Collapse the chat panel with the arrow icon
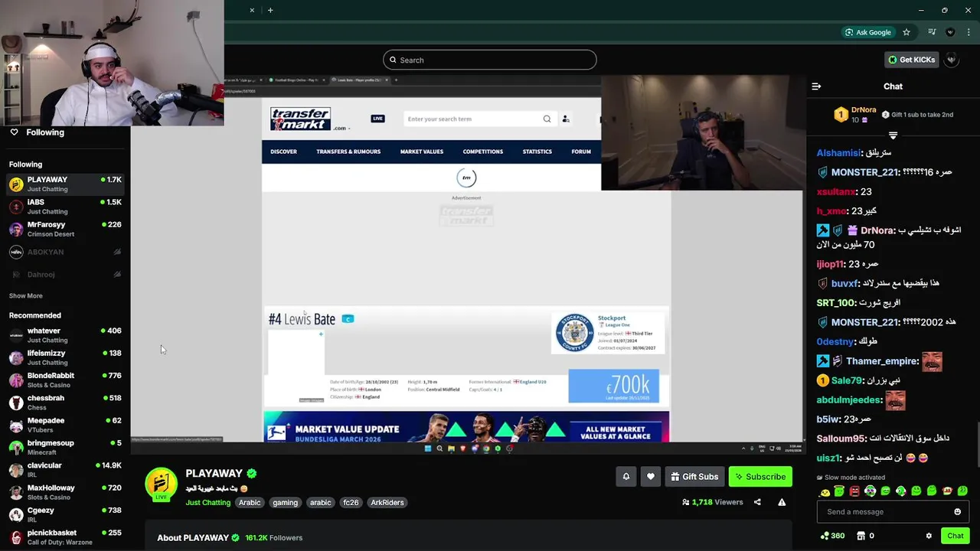This screenshot has width=980, height=551. click(x=816, y=86)
